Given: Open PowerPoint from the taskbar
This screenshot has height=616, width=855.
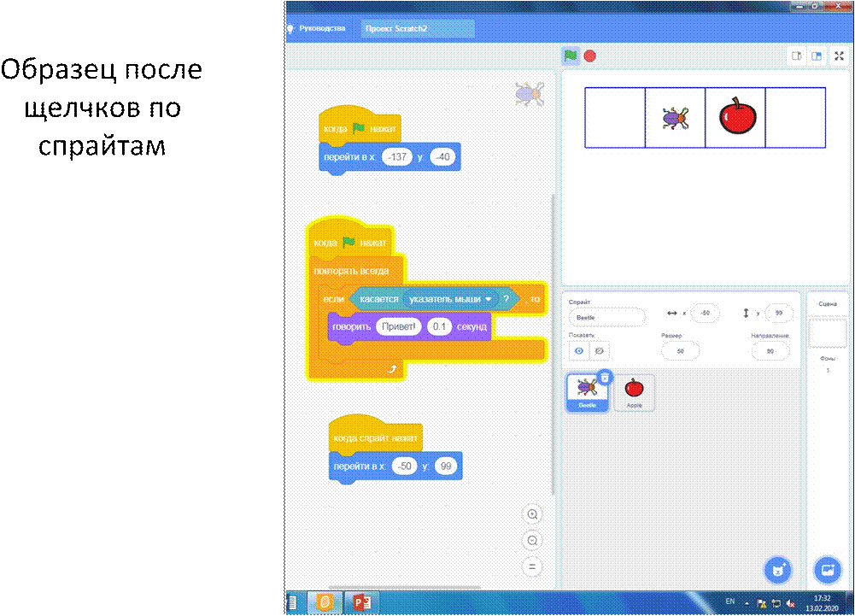Looking at the screenshot, I should 366,601.
